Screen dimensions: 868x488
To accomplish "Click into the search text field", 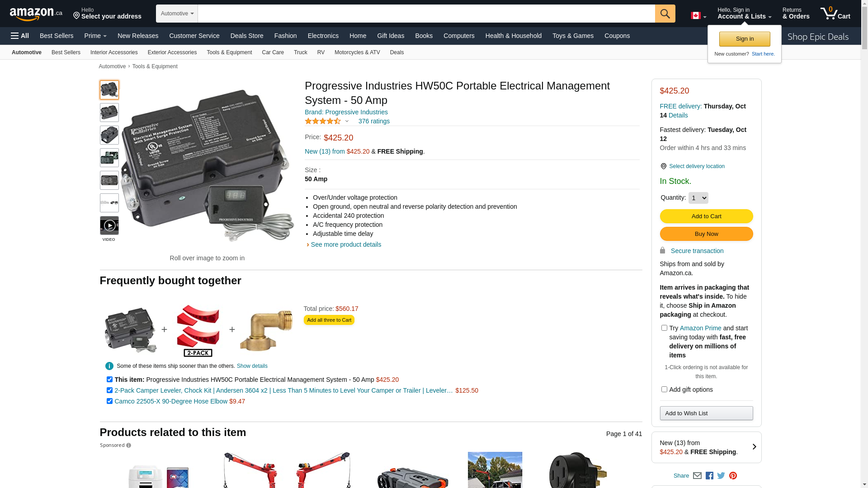I will 426,14.
